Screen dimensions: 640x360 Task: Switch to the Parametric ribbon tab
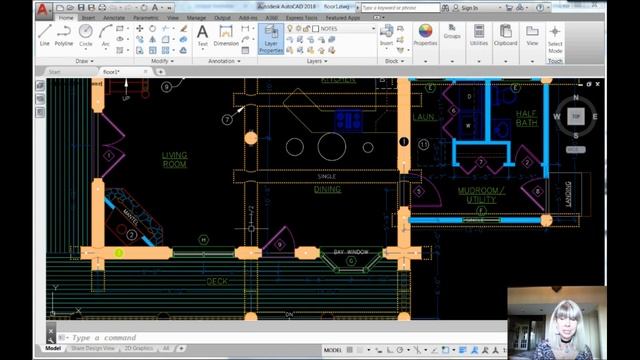146,18
